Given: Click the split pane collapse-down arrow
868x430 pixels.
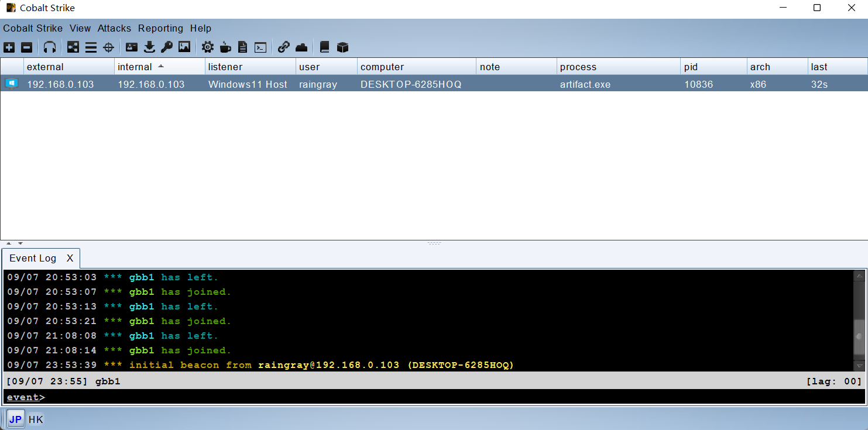Looking at the screenshot, I should tap(20, 243).
